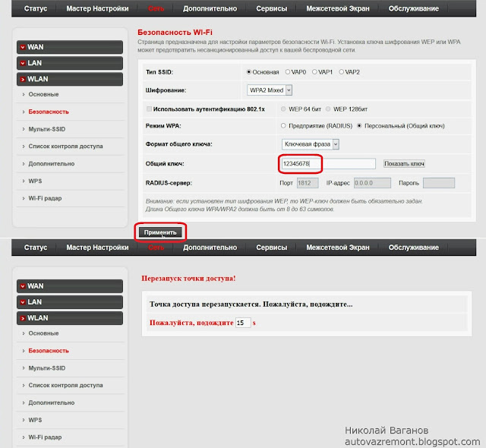This screenshot has height=448, width=486.
Task: Expand the LAN section in the lower sidebar
Action: click(70, 302)
